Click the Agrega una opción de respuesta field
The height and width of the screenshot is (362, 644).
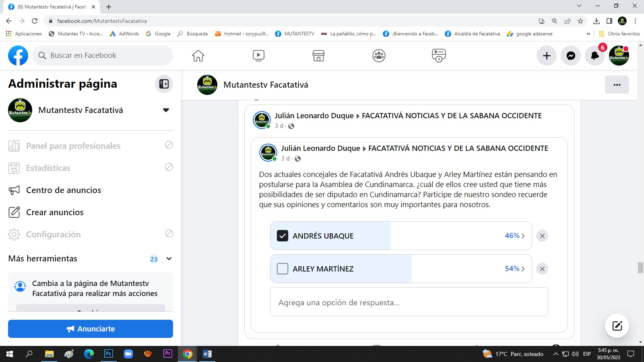(x=409, y=302)
